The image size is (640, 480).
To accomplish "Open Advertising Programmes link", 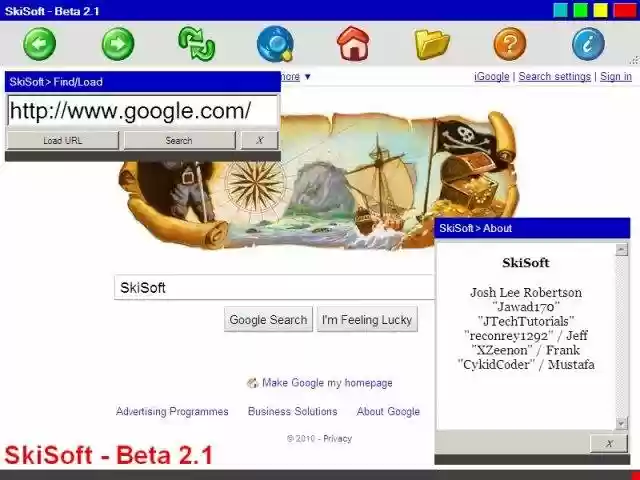I will (172, 411).
